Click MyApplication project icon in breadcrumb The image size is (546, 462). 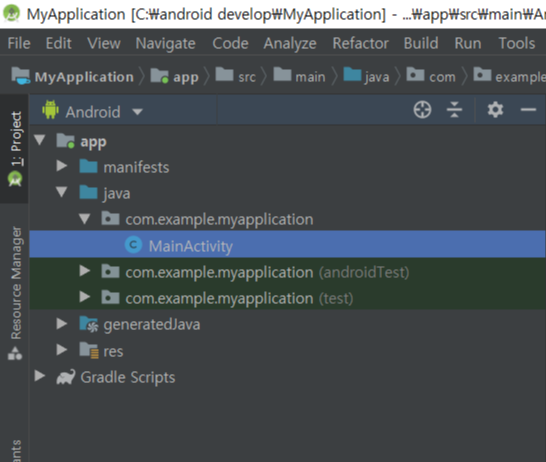[x=21, y=76]
